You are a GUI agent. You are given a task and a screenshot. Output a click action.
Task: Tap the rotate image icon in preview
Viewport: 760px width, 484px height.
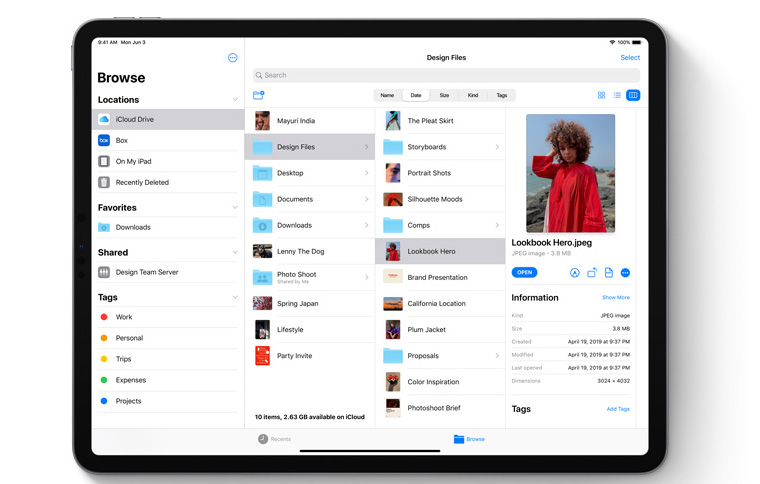(x=592, y=273)
